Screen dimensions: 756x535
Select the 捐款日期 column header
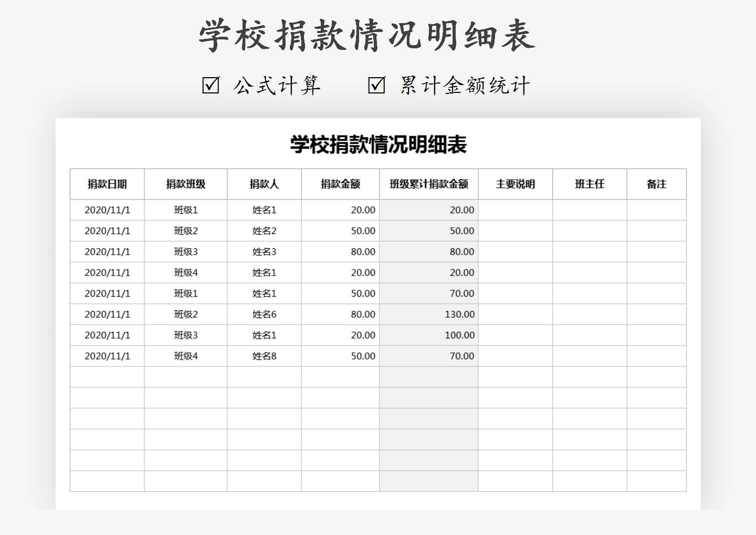pos(107,184)
